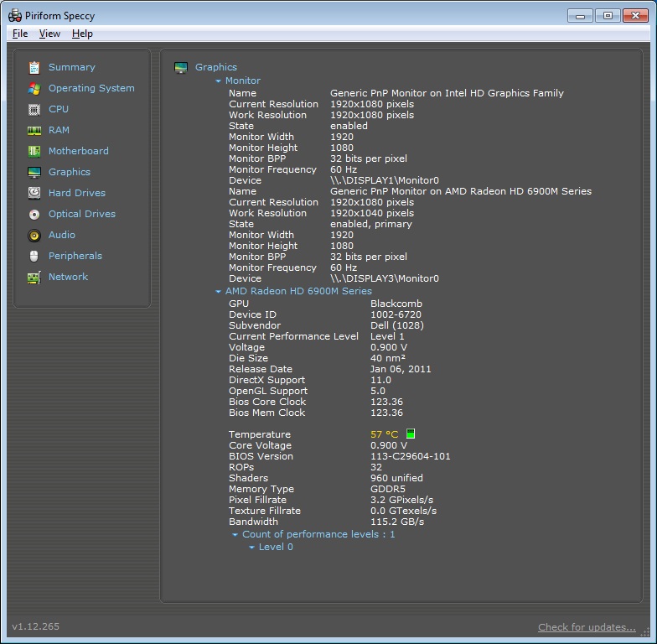Click the Hard Drives disk icon
This screenshot has width=657, height=644.
(34, 193)
